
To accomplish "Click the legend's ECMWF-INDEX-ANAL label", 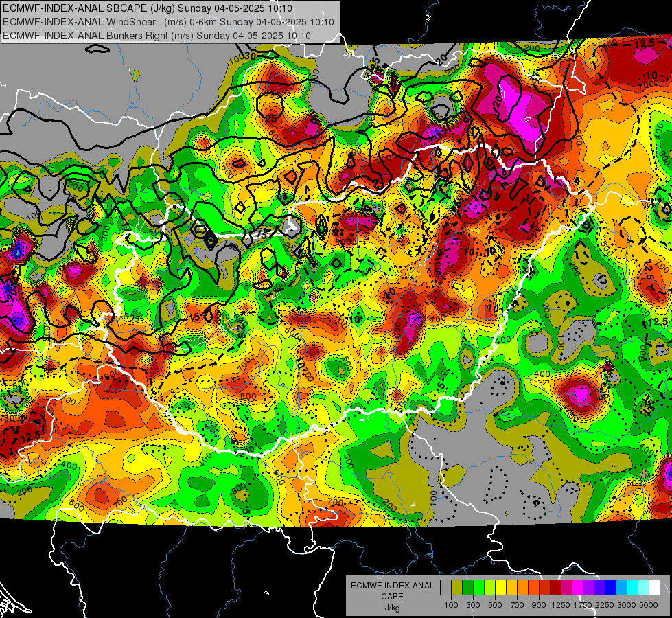I will pyautogui.click(x=393, y=586).
